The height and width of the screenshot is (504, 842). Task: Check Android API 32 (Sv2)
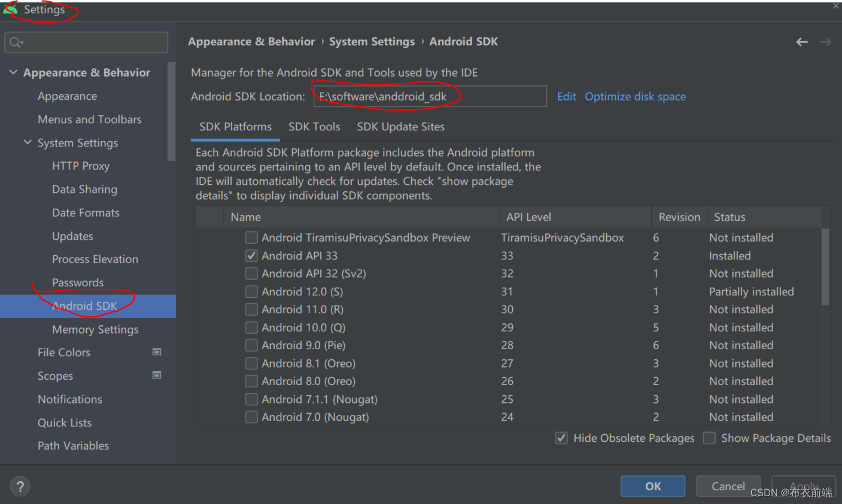(x=251, y=274)
